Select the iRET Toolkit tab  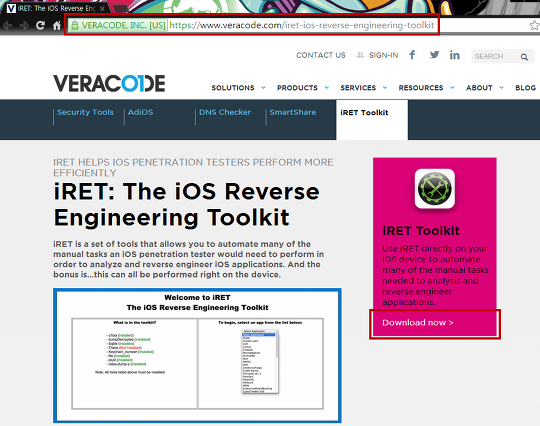pyautogui.click(x=372, y=120)
